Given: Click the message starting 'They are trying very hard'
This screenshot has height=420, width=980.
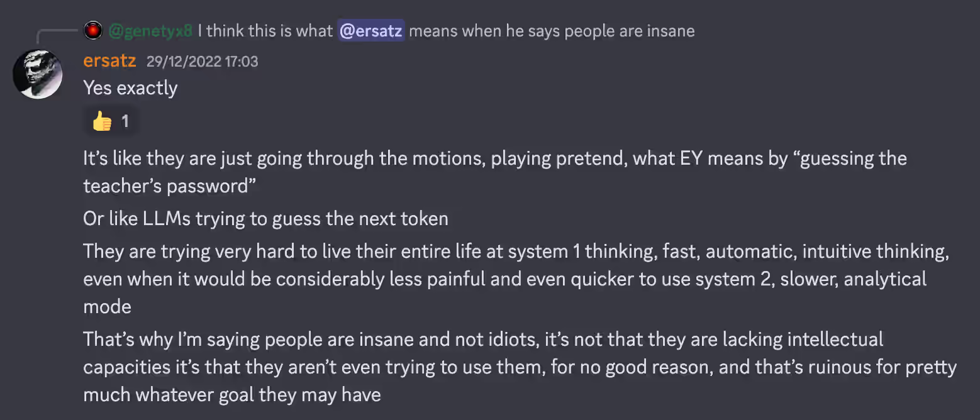Looking at the screenshot, I should click(516, 279).
